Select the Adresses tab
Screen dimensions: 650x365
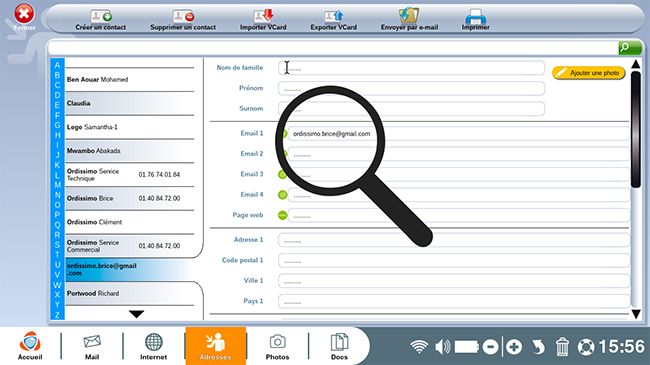[x=216, y=346]
